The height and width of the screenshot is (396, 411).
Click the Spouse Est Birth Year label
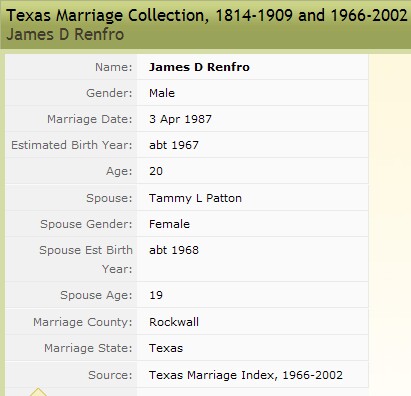tap(86, 259)
